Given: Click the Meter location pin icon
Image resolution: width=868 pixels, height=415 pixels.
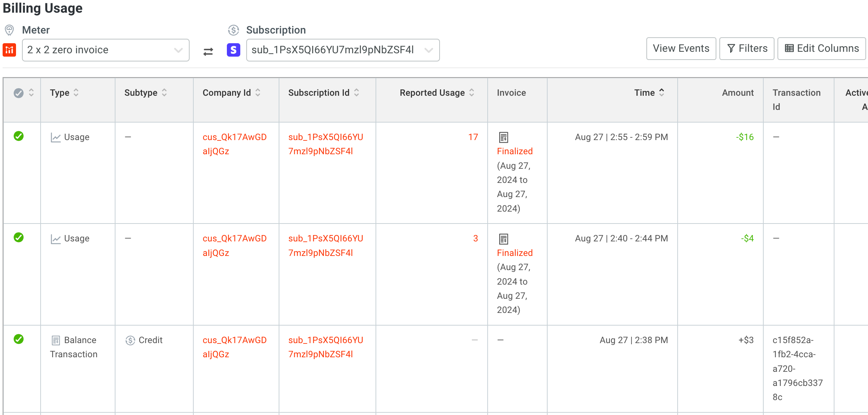Looking at the screenshot, I should [x=9, y=30].
